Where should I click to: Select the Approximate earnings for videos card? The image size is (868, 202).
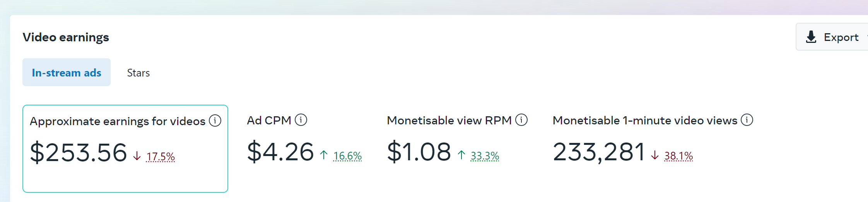[x=125, y=149]
